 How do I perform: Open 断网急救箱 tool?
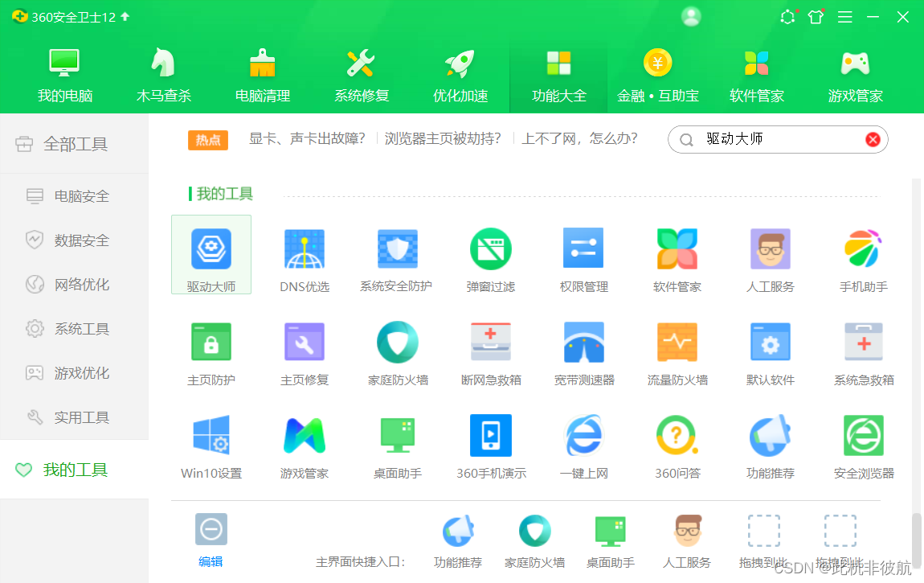coord(490,354)
